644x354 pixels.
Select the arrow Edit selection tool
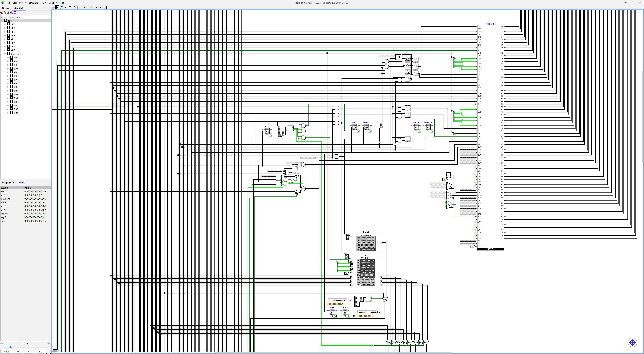[57, 8]
